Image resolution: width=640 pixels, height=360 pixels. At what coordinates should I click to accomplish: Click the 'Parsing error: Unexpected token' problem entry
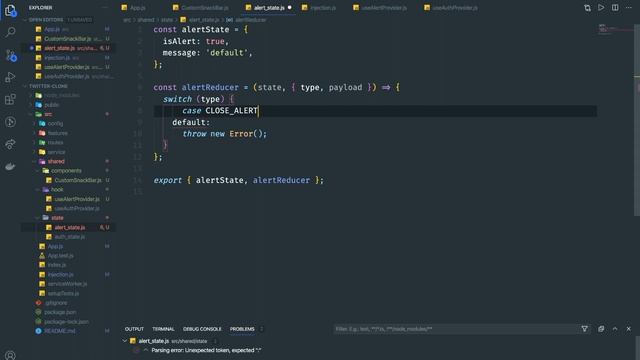tap(206, 350)
